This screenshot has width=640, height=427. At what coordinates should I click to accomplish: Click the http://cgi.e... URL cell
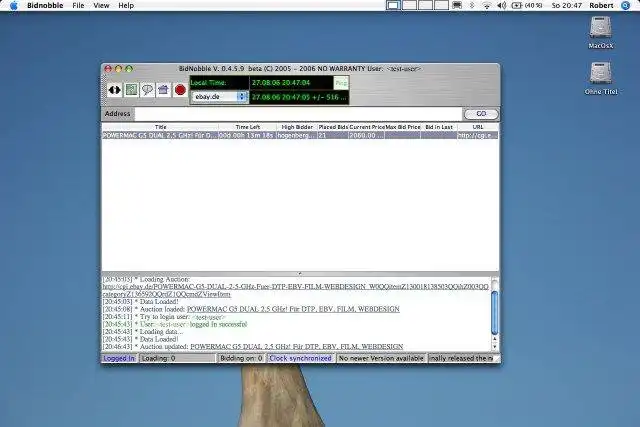[x=478, y=135]
